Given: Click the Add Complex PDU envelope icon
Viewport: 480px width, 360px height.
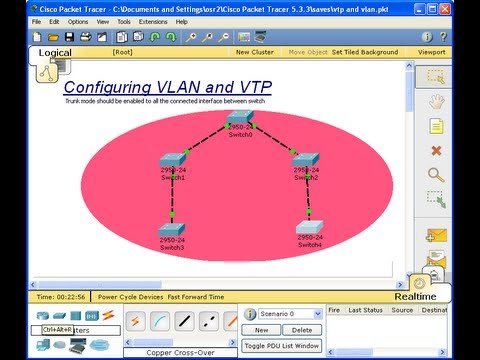Looking at the screenshot, I should pos(437,258).
